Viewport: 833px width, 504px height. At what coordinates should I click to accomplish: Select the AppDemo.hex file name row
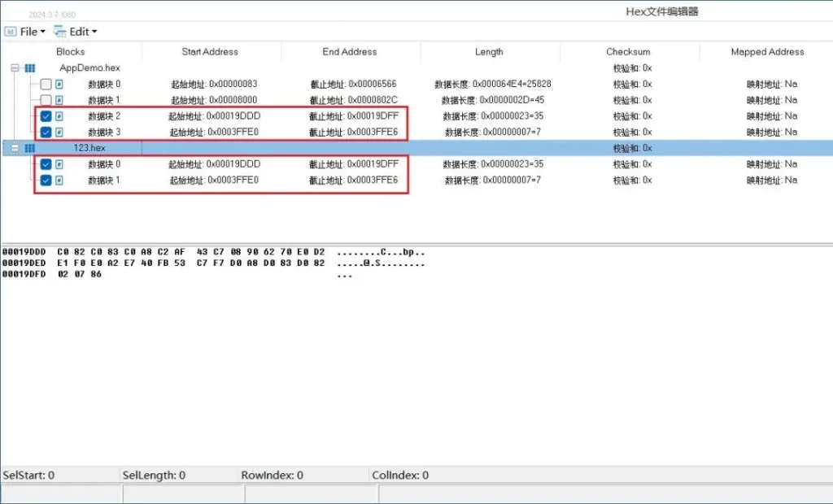click(89, 68)
